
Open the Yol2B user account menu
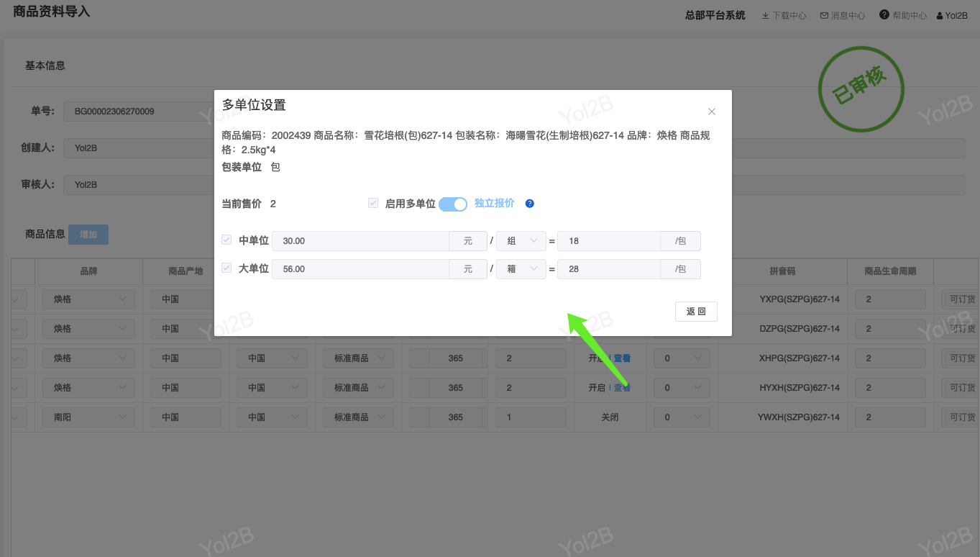tap(952, 15)
